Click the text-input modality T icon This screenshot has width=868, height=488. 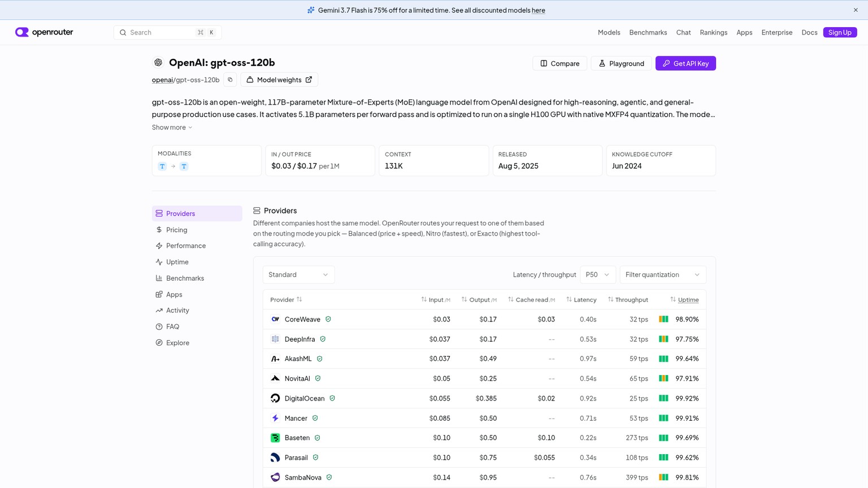coord(162,166)
